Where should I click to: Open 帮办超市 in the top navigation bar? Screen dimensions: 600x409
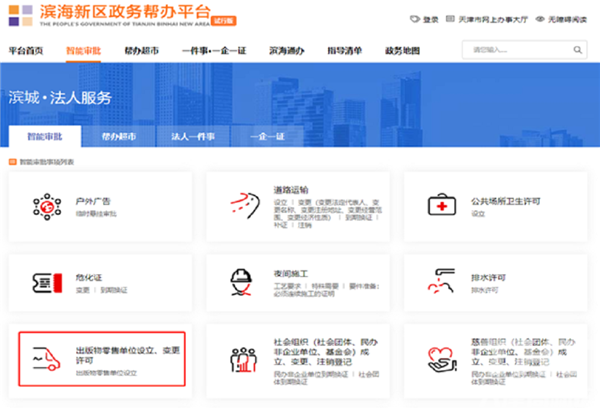[142, 51]
